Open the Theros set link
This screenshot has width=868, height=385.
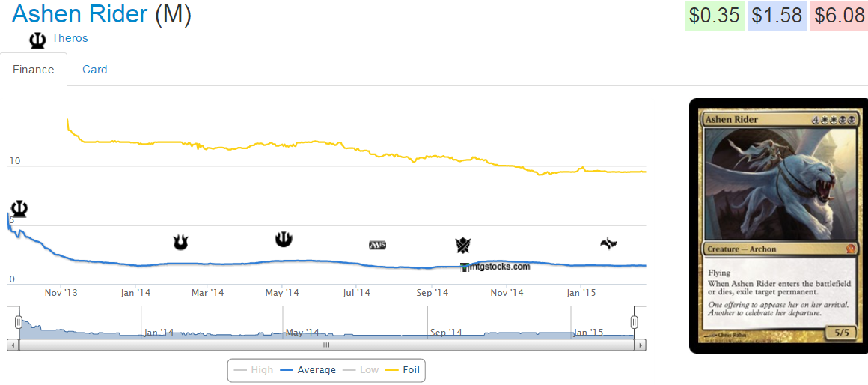click(x=70, y=38)
